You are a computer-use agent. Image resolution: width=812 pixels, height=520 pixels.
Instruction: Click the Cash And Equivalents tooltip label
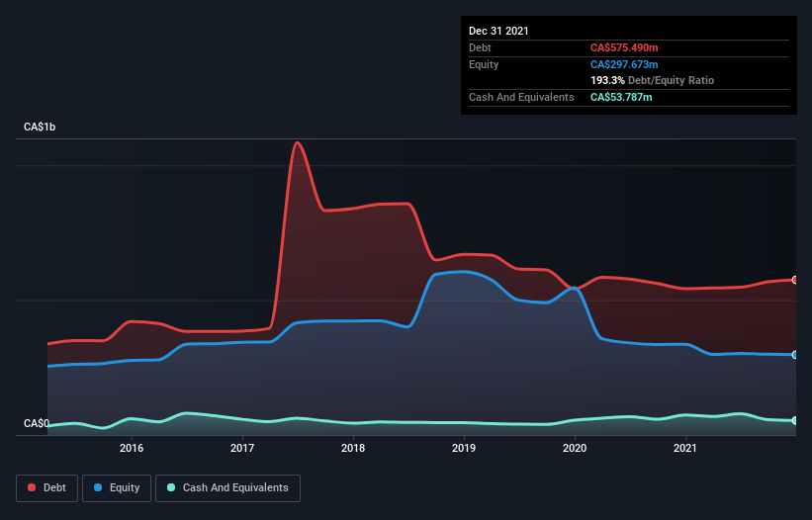[521, 97]
